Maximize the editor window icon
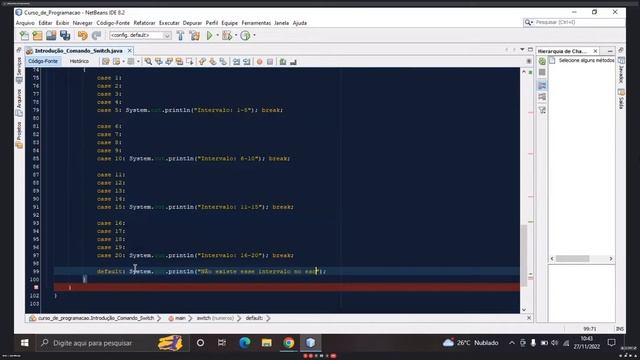 [x=531, y=49]
